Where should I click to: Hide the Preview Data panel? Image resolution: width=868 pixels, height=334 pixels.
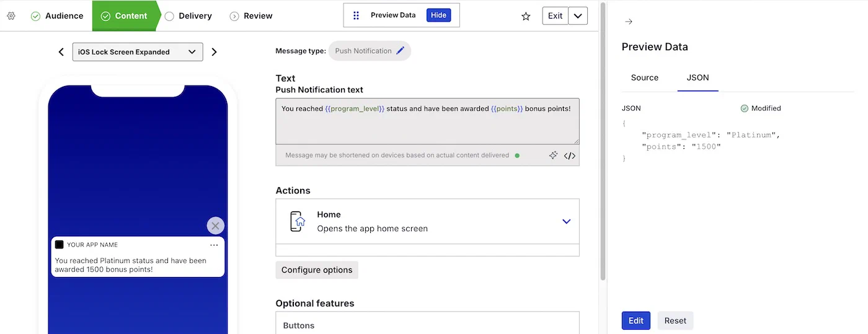(438, 15)
